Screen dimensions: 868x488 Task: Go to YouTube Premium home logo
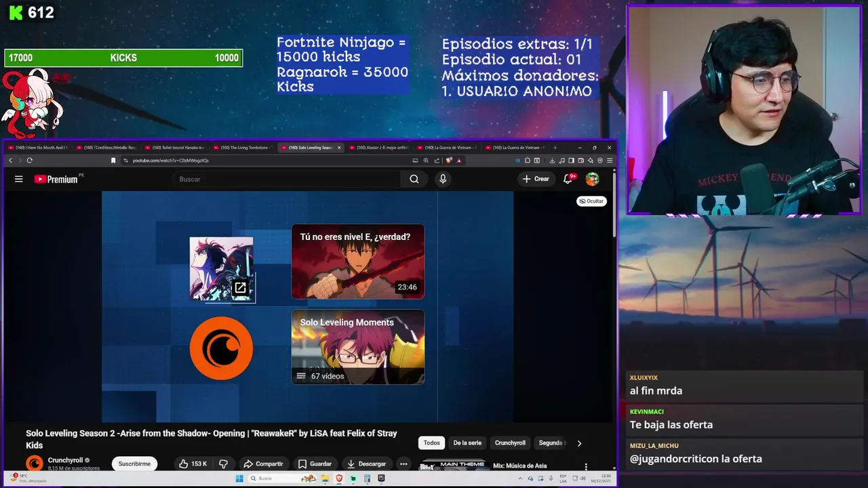click(56, 179)
